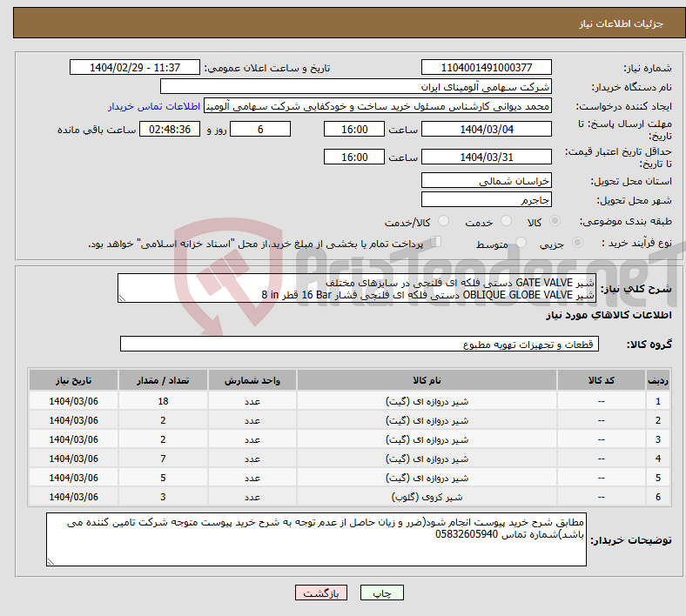Click the بازگشت back button
Image resolution: width=686 pixels, height=616 pixels.
point(321,593)
